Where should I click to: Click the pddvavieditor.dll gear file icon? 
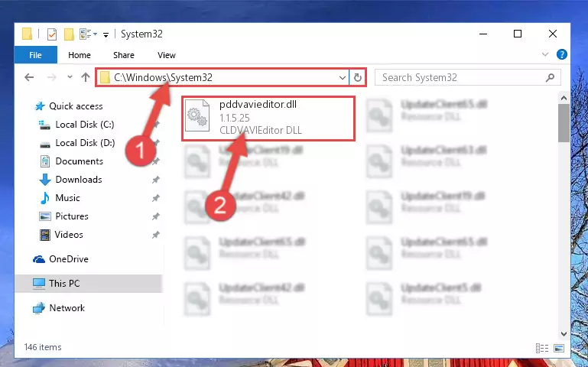pos(197,115)
